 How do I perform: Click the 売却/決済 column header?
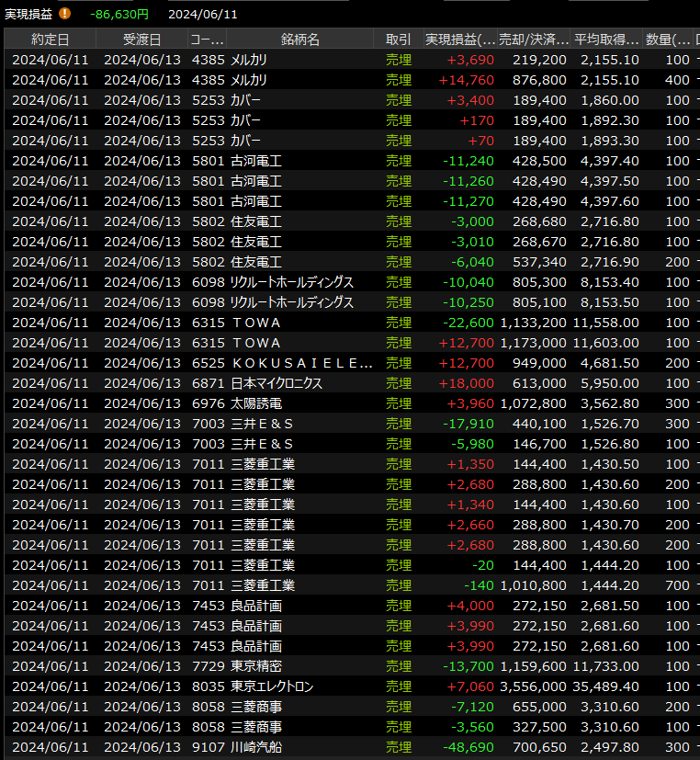click(533, 40)
